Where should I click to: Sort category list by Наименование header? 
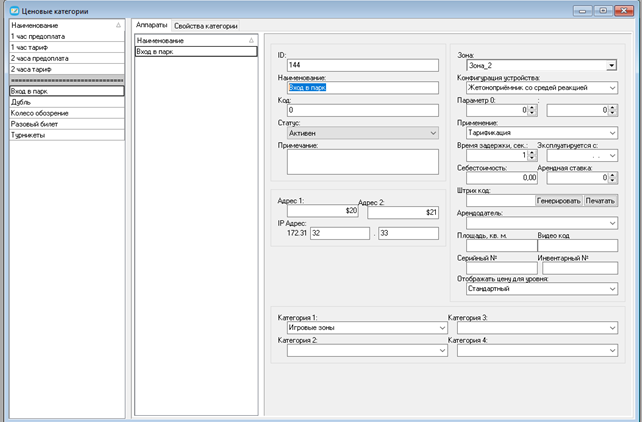click(x=67, y=25)
